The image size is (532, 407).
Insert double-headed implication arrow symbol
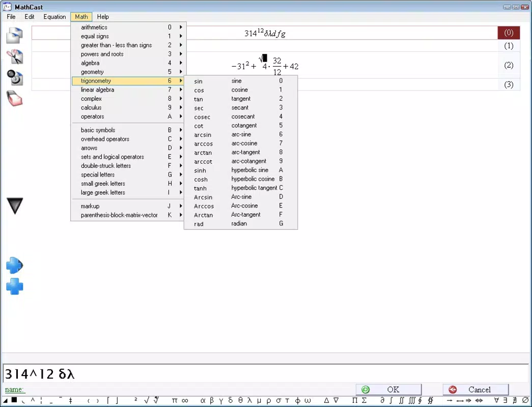479,400
